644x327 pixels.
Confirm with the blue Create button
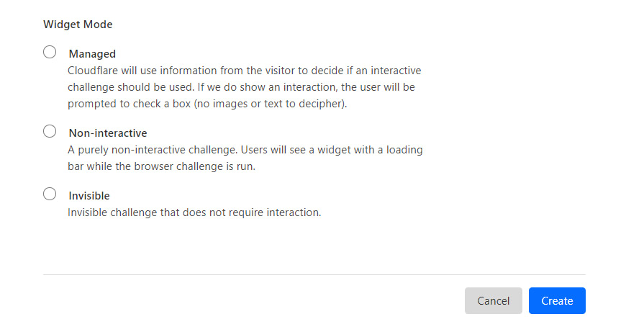[557, 300]
